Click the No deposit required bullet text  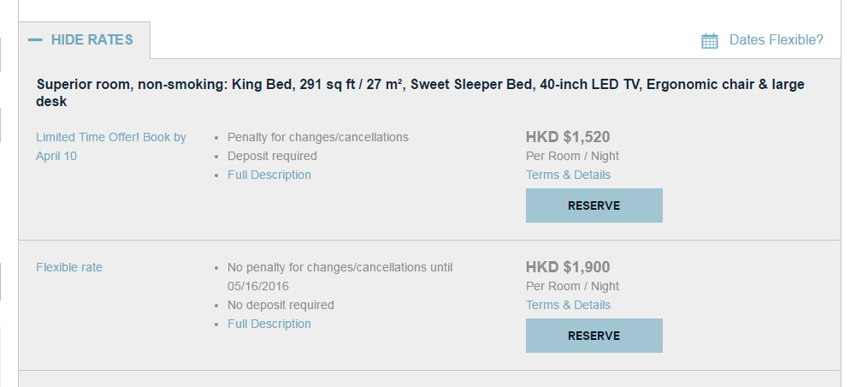tap(280, 305)
